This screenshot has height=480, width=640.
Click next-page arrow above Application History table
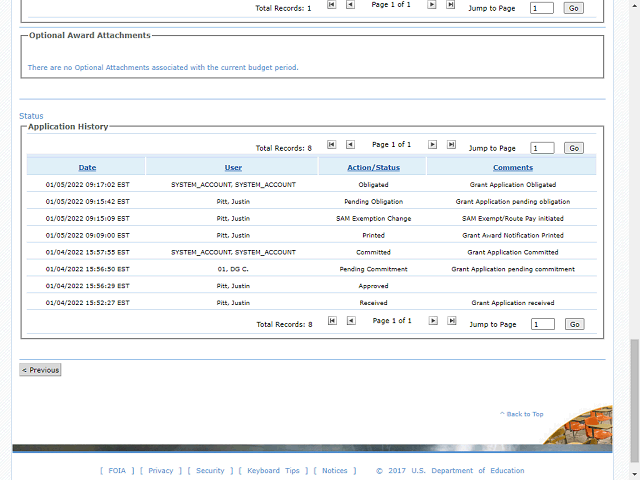click(433, 145)
